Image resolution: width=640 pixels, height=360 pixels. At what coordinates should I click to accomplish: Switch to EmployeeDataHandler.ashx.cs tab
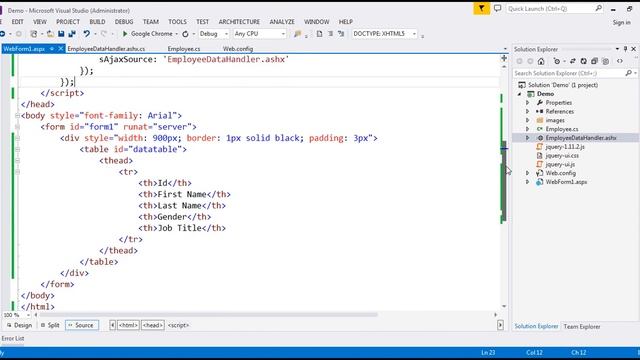(106, 49)
